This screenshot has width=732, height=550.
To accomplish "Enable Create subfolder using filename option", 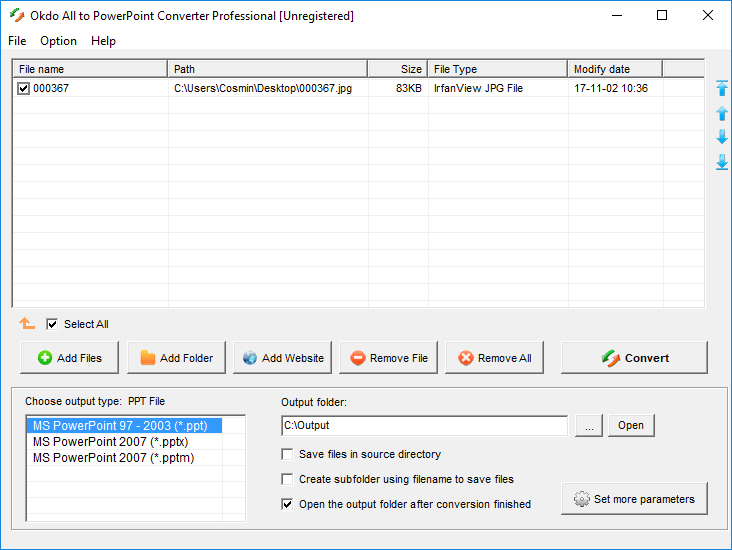I will click(x=287, y=479).
